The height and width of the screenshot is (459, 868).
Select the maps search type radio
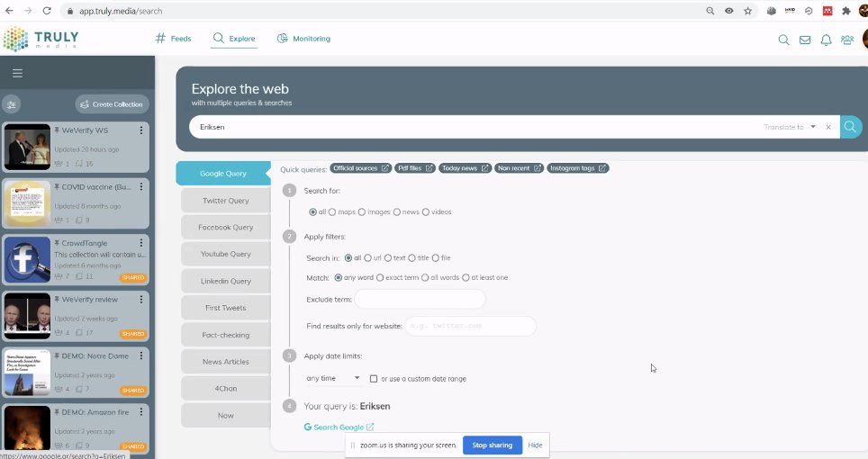(332, 212)
